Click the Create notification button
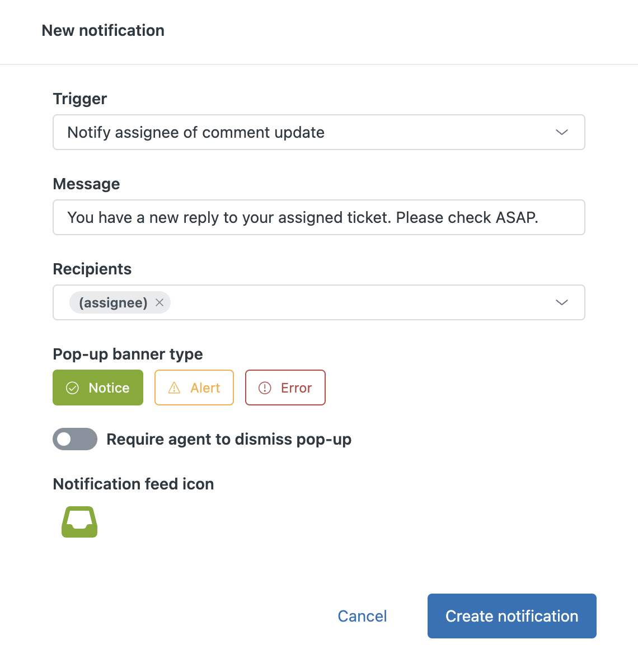This screenshot has width=638, height=672. 512,616
